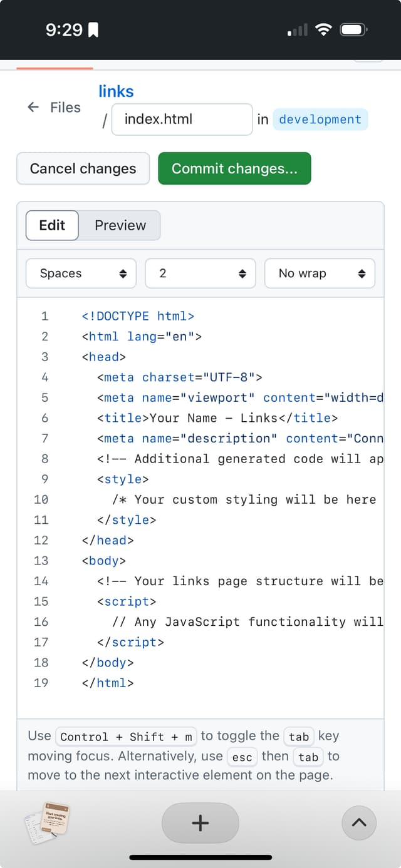Open the No wrap line mode dropdown
This screenshot has height=868, width=401.
320,273
